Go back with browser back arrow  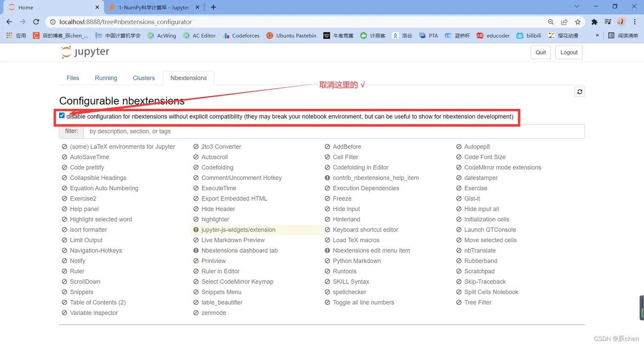pyautogui.click(x=9, y=22)
